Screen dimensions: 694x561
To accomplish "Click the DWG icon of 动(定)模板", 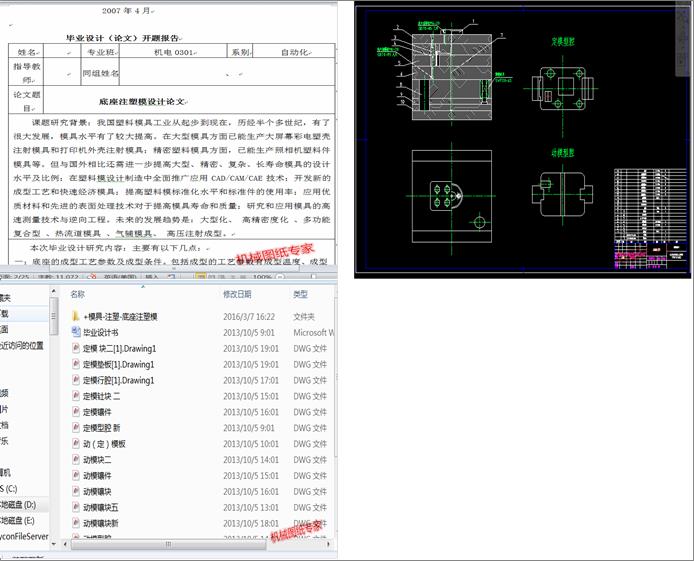I will point(76,444).
